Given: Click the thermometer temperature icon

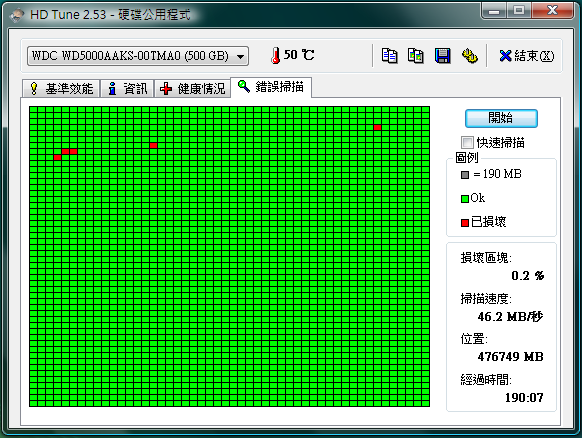Looking at the screenshot, I should 275,56.
